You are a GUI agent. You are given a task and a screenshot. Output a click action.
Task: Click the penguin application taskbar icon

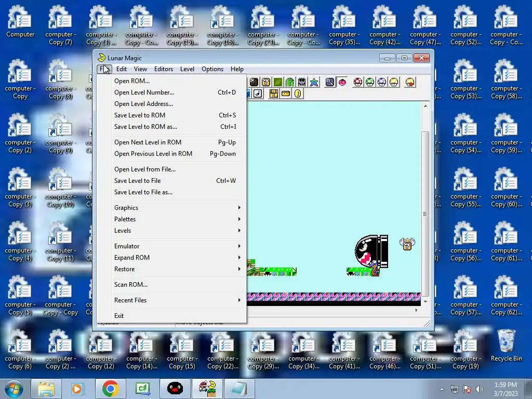coord(175,389)
